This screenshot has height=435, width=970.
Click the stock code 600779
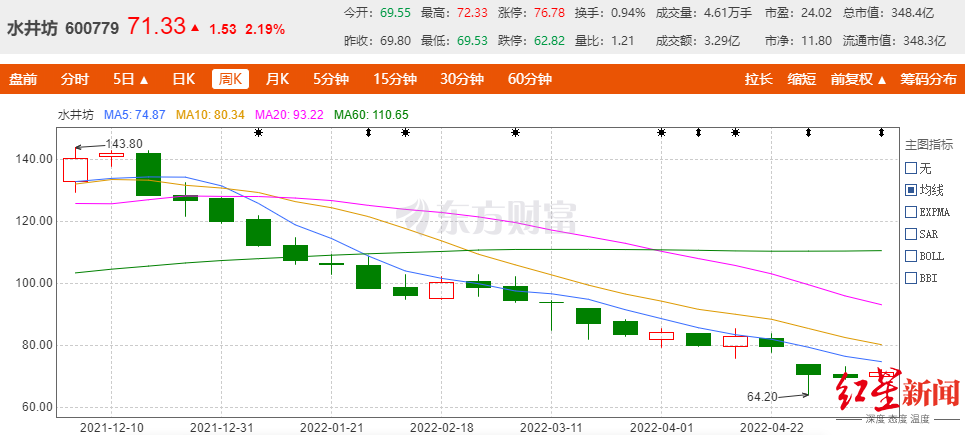click(x=92, y=28)
